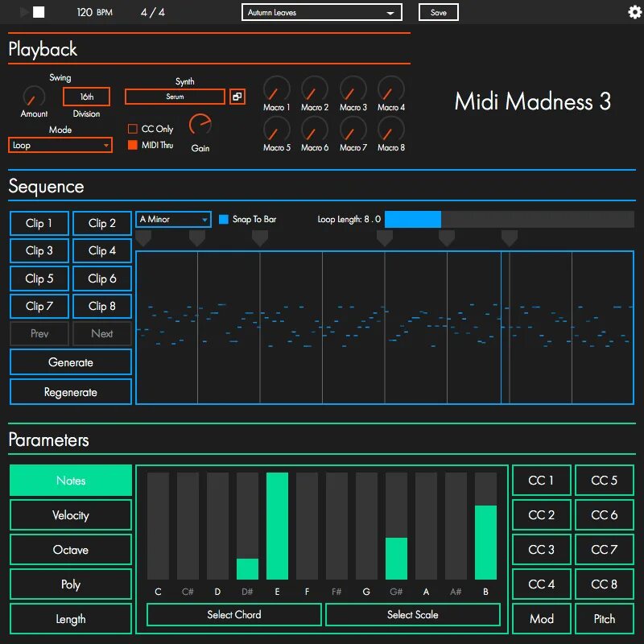The image size is (644, 644).
Task: Switch to the Poly parameter tab
Action: coord(71,584)
